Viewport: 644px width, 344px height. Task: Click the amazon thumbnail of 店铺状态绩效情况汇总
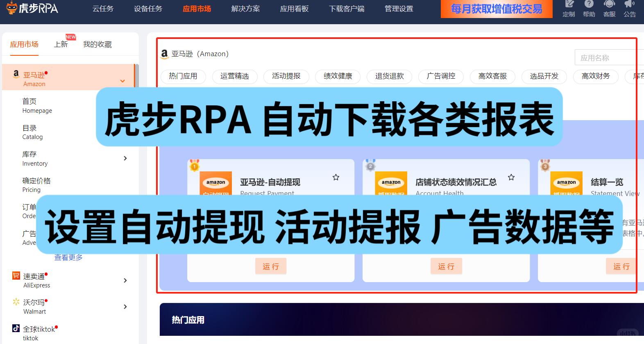pos(391,183)
